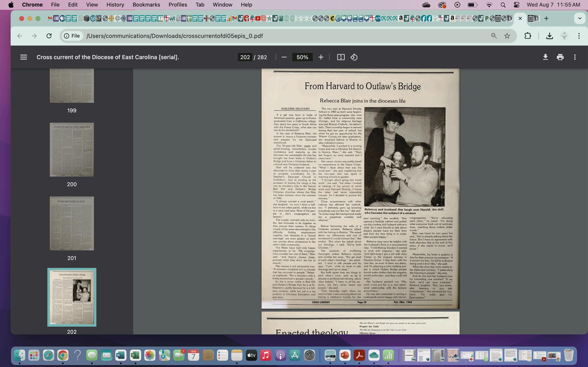Reload the current page
The width and height of the screenshot is (588, 367).
click(49, 36)
